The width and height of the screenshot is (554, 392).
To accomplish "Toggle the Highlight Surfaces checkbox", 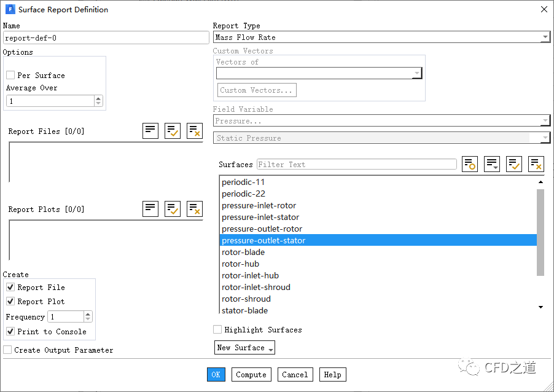I will point(217,330).
